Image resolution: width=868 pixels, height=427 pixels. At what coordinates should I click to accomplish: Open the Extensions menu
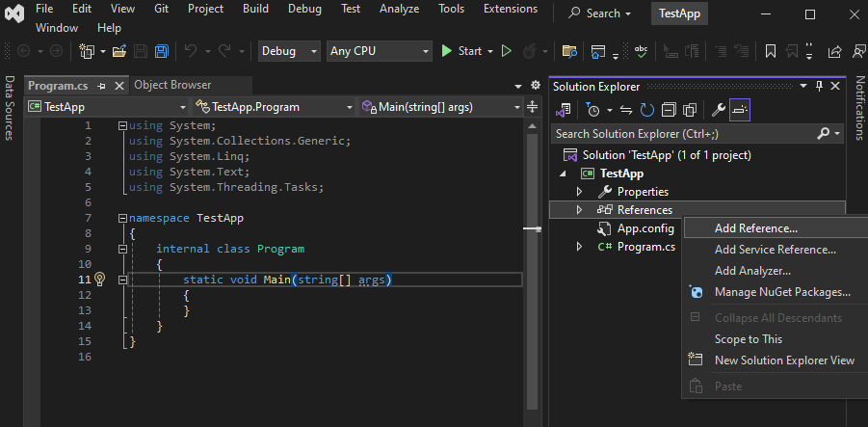511,9
